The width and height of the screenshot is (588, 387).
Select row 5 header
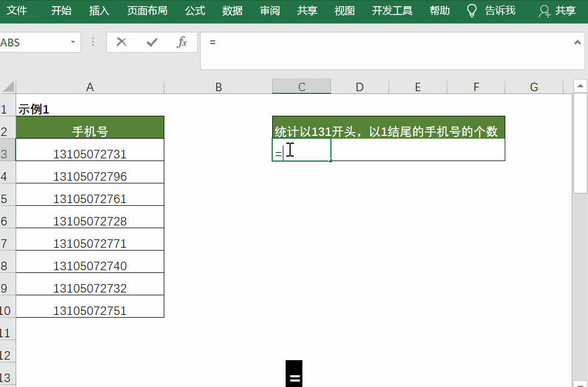pyautogui.click(x=7, y=195)
